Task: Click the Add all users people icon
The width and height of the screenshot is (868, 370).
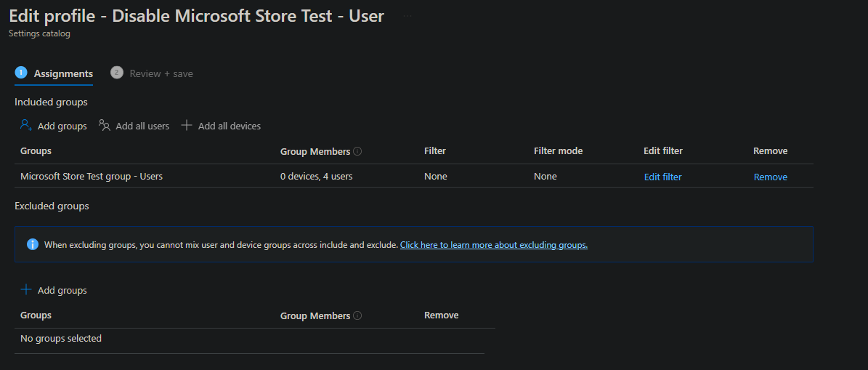Action: pyautogui.click(x=105, y=125)
